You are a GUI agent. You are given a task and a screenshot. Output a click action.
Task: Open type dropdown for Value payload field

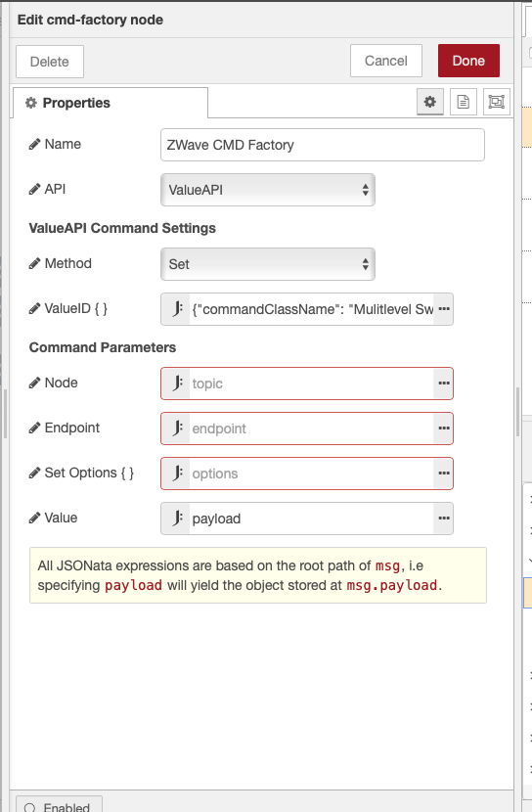[x=177, y=519]
